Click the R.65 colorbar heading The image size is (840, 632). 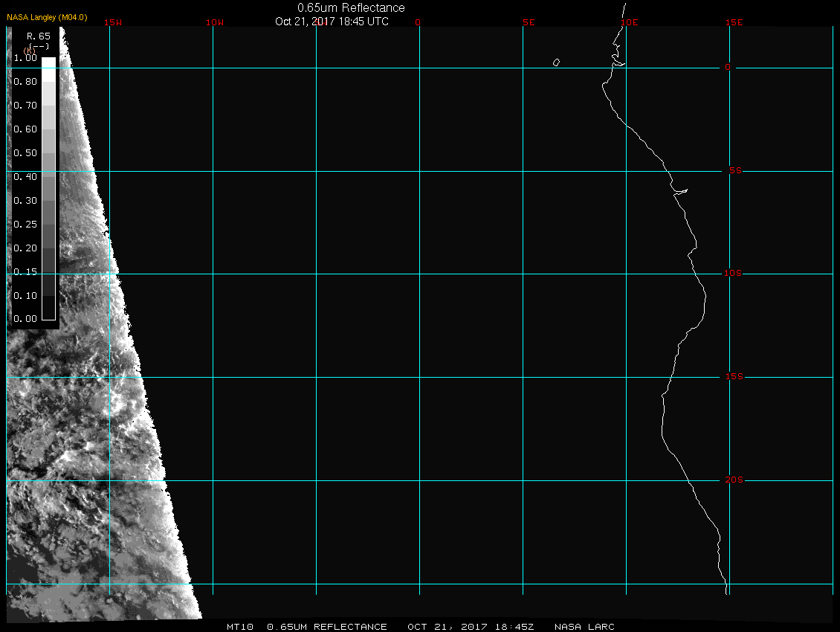click(38, 36)
